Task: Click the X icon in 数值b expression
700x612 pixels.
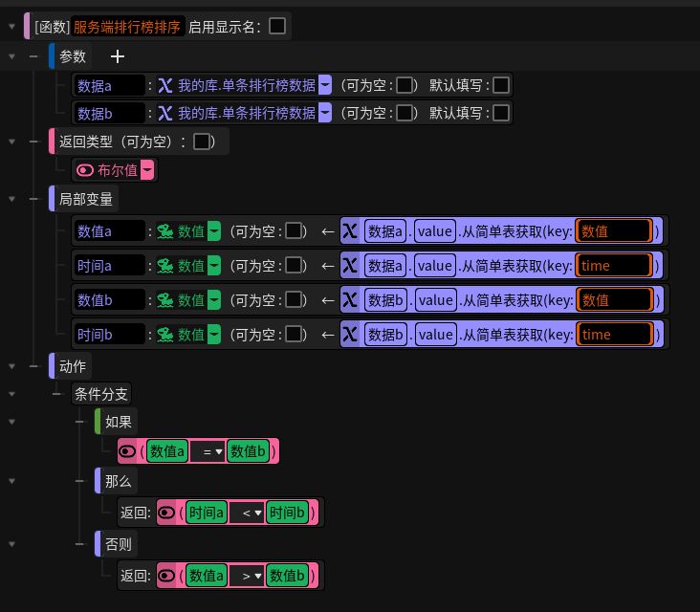Action: point(350,300)
